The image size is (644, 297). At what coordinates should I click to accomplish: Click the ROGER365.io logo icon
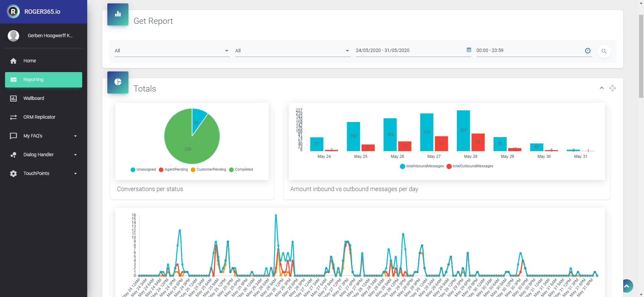(x=13, y=12)
